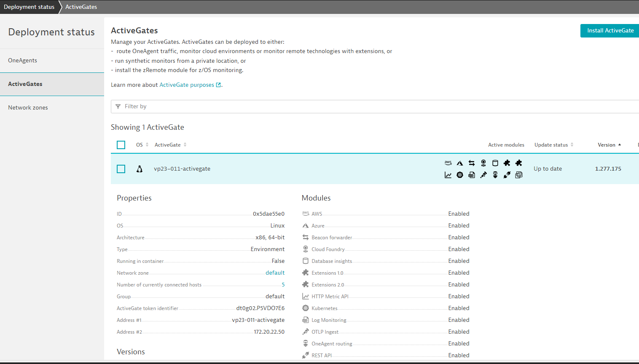This screenshot has width=639, height=364.
Task: Open the default network zone link
Action: coord(275,273)
